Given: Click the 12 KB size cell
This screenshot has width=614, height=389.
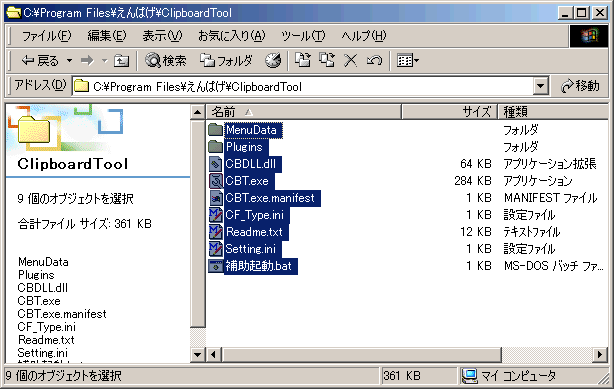Looking at the screenshot, I should tap(476, 232).
